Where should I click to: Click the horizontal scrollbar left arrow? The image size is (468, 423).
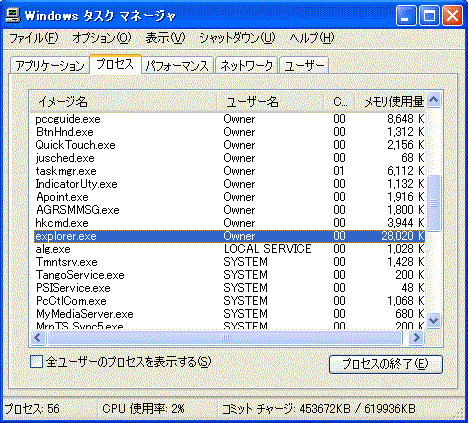point(38,338)
